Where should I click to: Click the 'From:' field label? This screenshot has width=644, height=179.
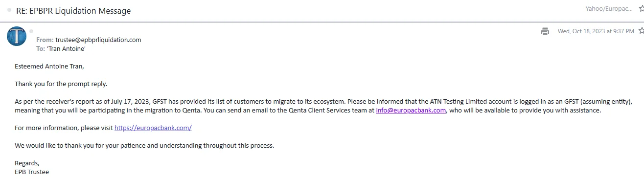tap(45, 40)
